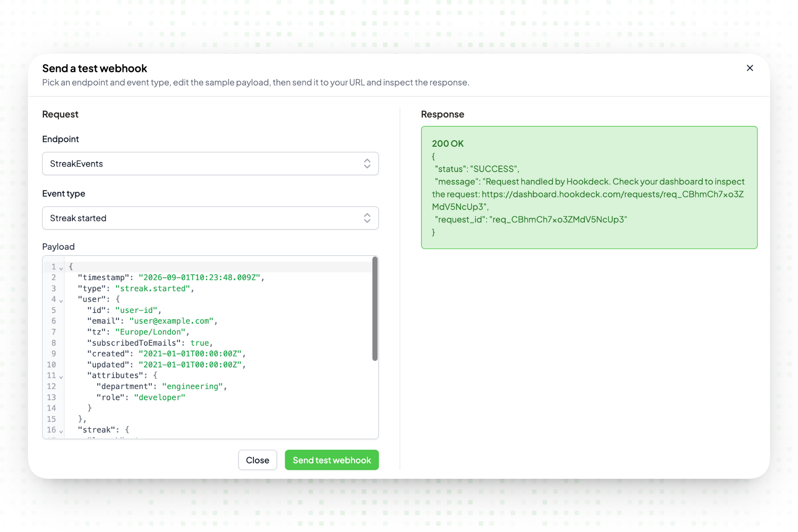Click on the "user@example.com" email value

coord(171,321)
